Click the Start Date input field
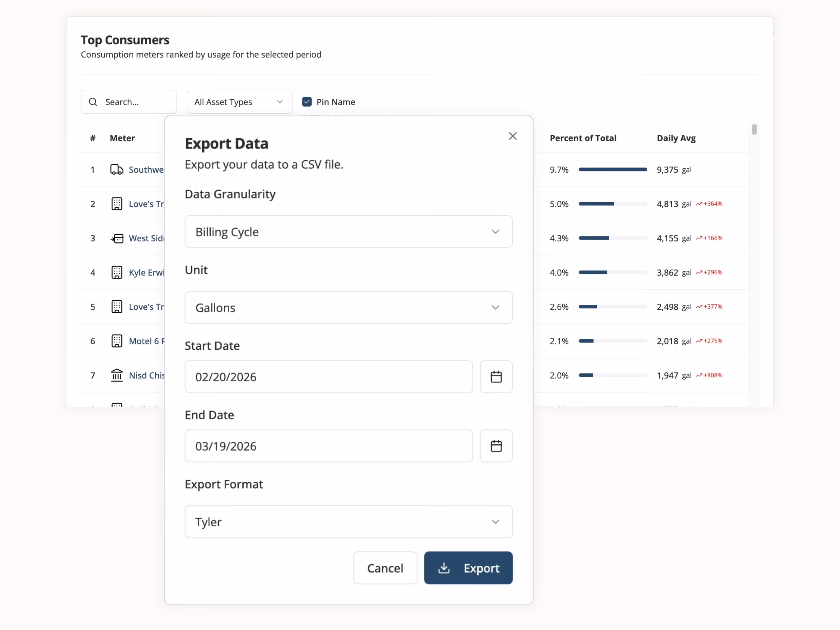Image resolution: width=840 pixels, height=630 pixels. [328, 377]
